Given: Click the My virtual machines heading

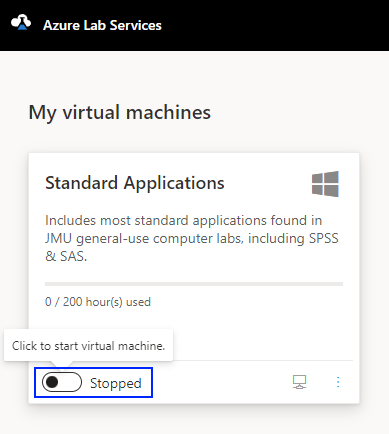Looking at the screenshot, I should (120, 112).
